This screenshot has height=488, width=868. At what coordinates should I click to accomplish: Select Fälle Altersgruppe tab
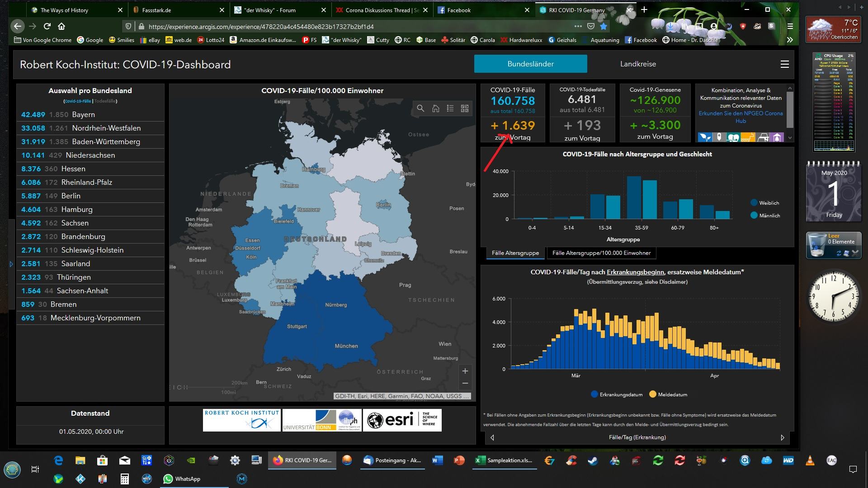pos(515,253)
